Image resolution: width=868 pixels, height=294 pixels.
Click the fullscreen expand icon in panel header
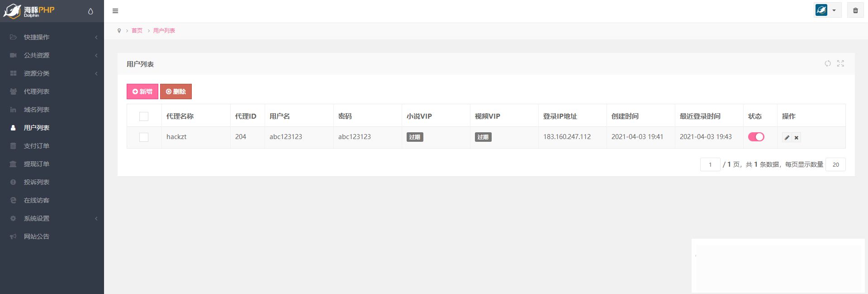click(x=840, y=63)
